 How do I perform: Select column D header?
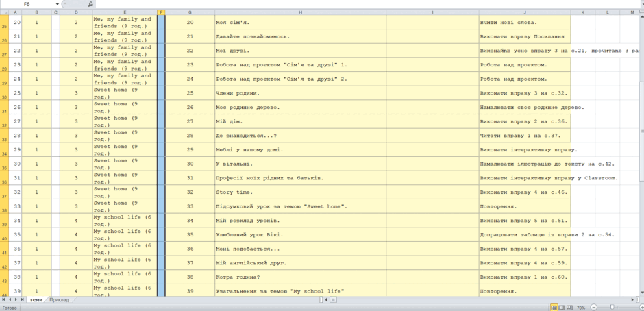tap(76, 13)
